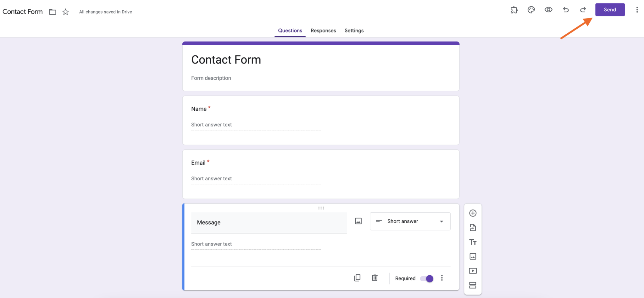644x298 pixels.
Task: Import questions from another form
Action: click(x=473, y=227)
